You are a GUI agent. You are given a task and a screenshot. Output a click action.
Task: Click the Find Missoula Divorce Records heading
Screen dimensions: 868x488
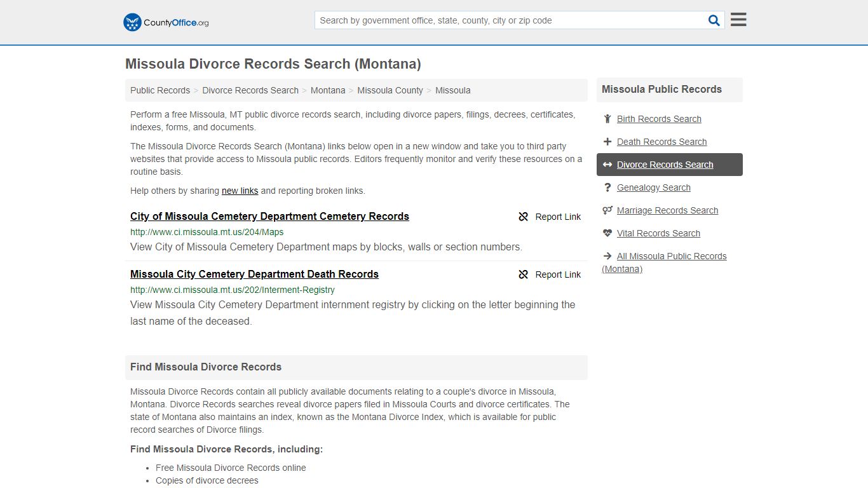coord(206,367)
